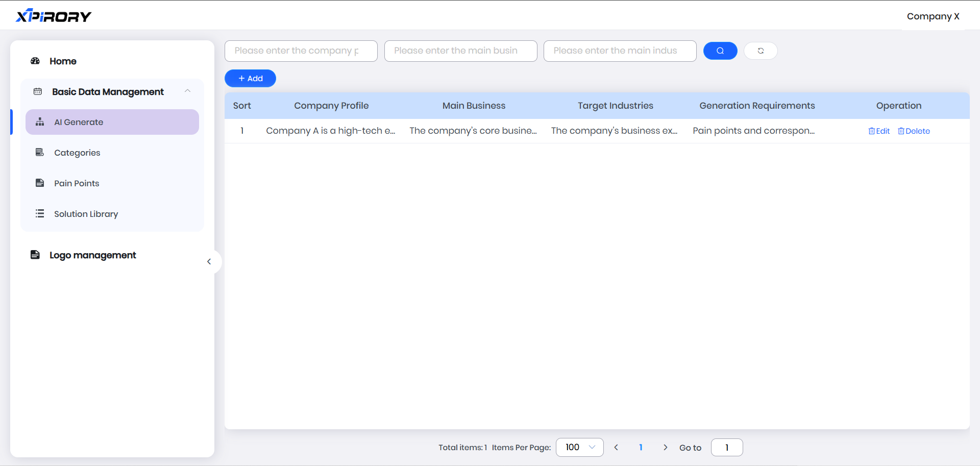Click the blue search magnifier button

[x=720, y=51]
